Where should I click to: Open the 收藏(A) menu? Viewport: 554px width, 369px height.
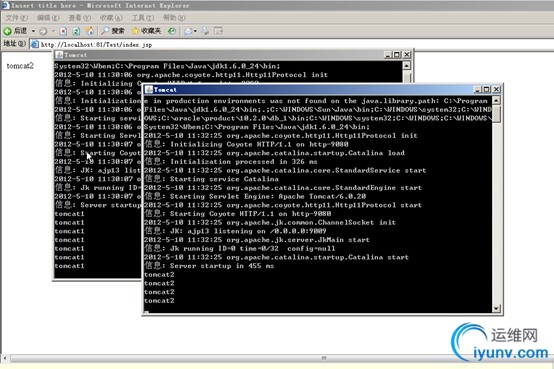[x=111, y=18]
